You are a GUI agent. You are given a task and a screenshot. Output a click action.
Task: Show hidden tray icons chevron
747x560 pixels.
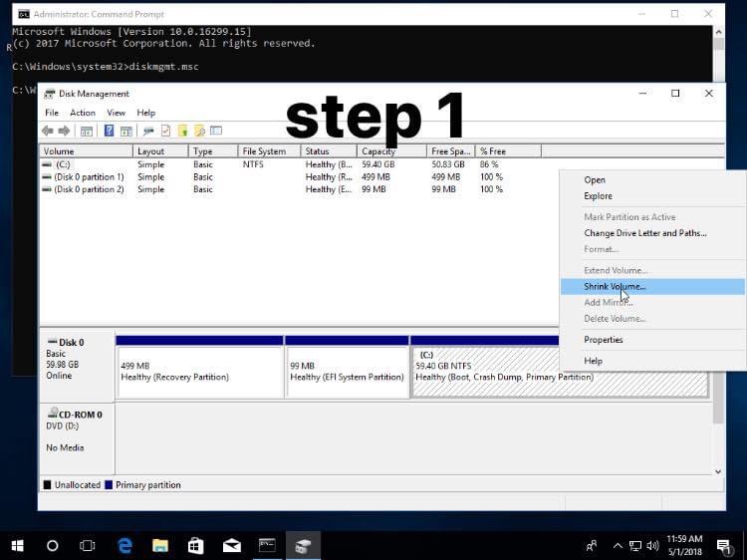(x=618, y=546)
